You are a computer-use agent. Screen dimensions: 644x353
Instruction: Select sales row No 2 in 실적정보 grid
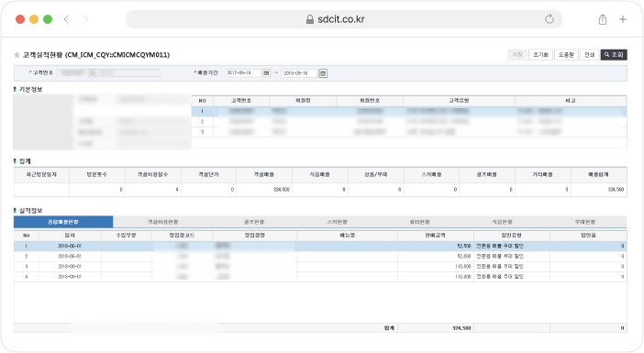(x=320, y=256)
